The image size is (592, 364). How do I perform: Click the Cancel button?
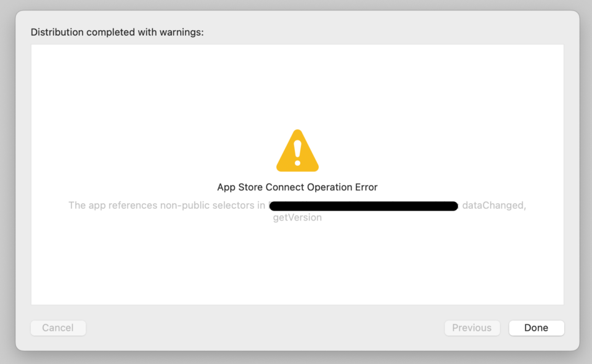tap(58, 328)
